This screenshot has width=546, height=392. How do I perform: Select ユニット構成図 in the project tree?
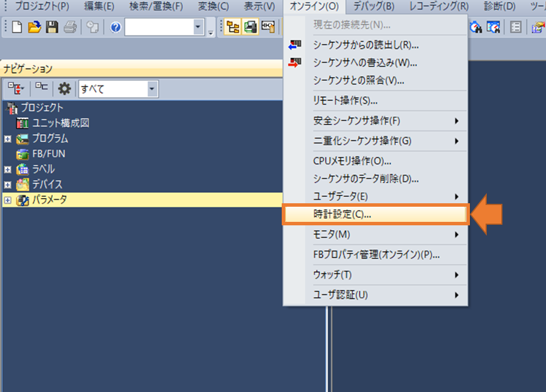point(60,123)
